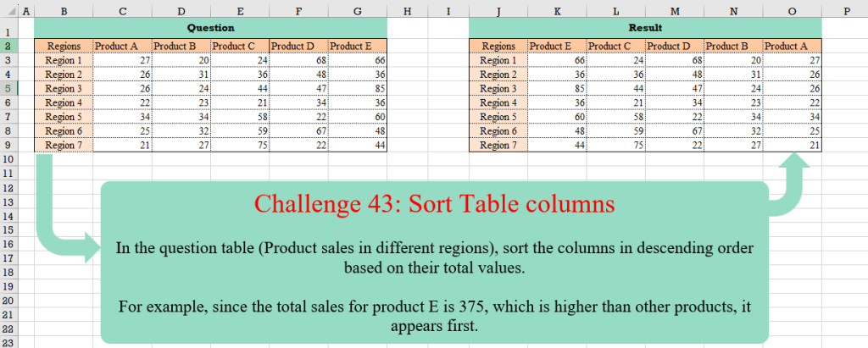Image resolution: width=868 pixels, height=348 pixels.
Task: Select column header B
Action: [64, 11]
